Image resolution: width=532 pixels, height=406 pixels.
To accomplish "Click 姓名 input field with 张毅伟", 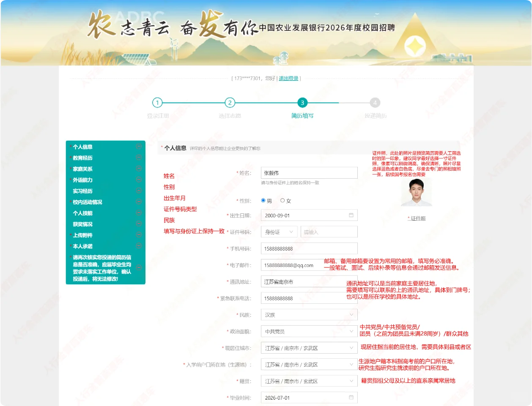I will click(x=309, y=173).
